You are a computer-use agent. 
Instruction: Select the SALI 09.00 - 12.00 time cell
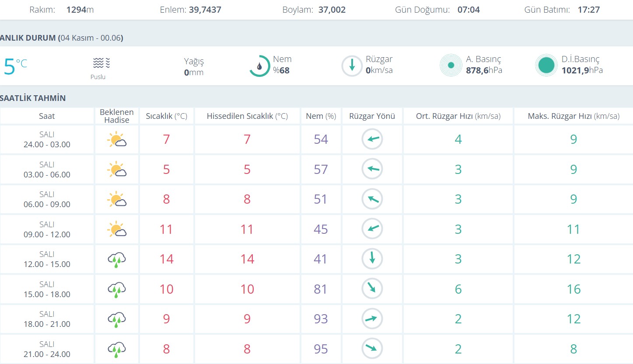click(x=47, y=229)
